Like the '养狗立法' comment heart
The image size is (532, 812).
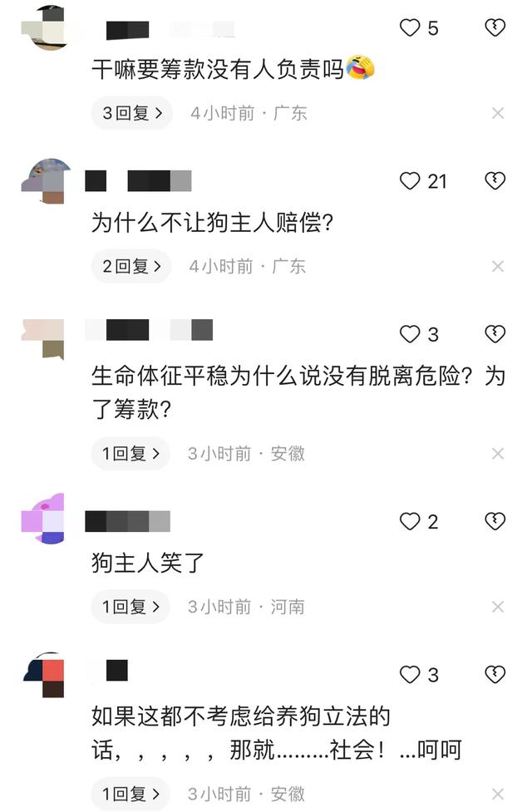[410, 675]
